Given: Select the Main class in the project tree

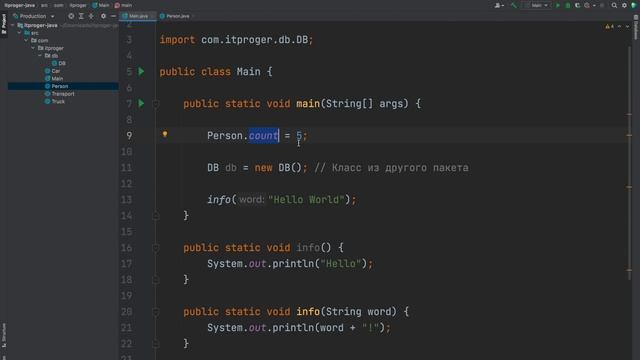Looking at the screenshot, I should (54, 78).
